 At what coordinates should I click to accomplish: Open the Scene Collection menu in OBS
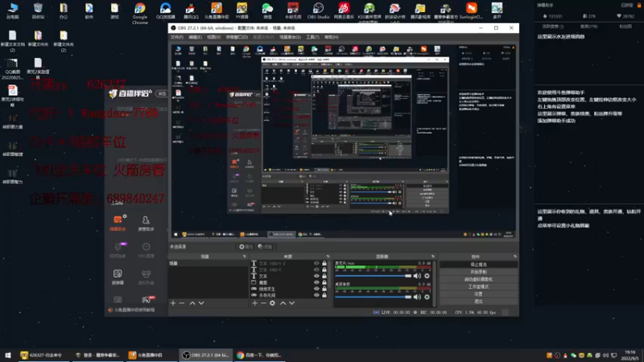[x=290, y=37]
